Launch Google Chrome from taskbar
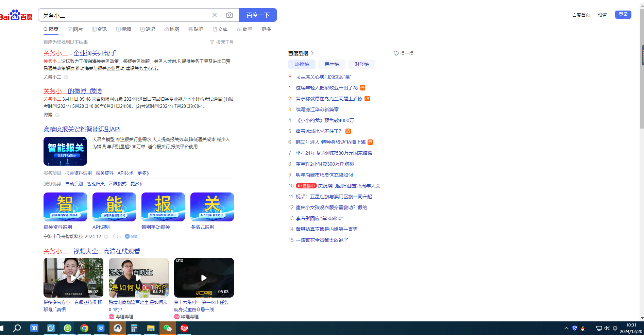This screenshot has height=335, width=644. point(84,328)
